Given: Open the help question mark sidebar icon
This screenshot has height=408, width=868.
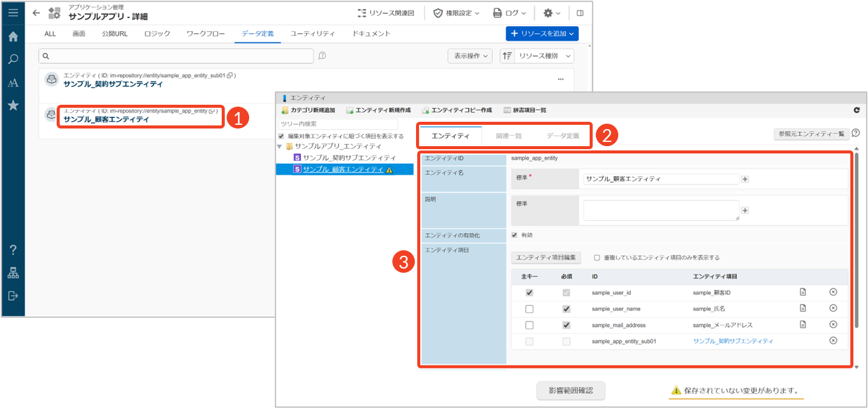Looking at the screenshot, I should coord(13,250).
